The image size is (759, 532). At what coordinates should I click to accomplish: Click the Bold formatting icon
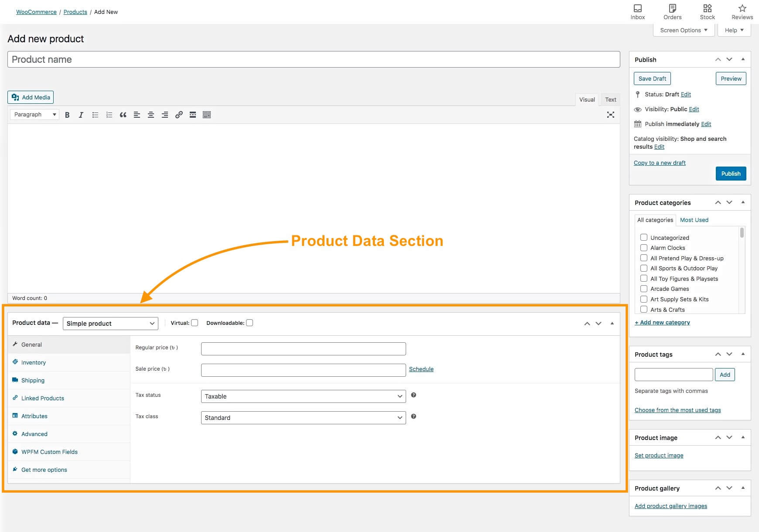(67, 115)
